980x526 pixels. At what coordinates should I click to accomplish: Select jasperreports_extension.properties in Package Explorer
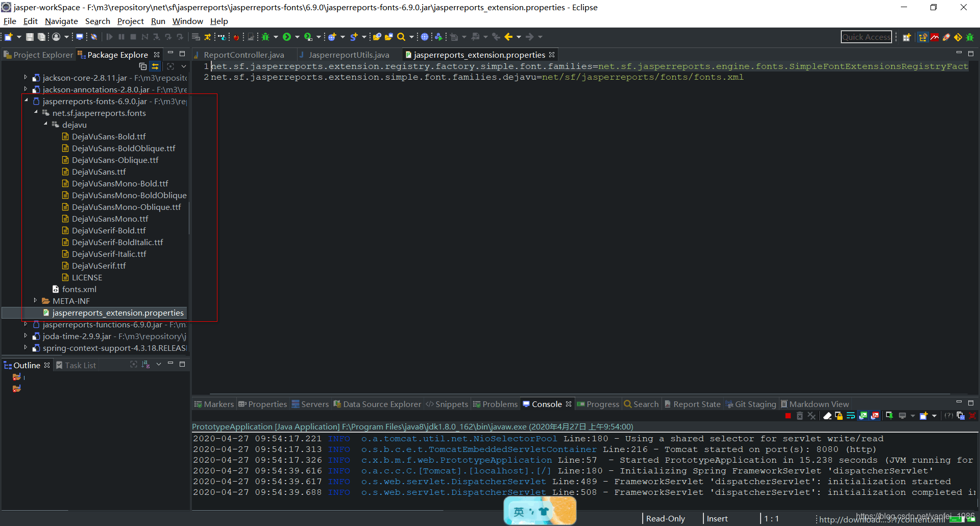[117, 313]
